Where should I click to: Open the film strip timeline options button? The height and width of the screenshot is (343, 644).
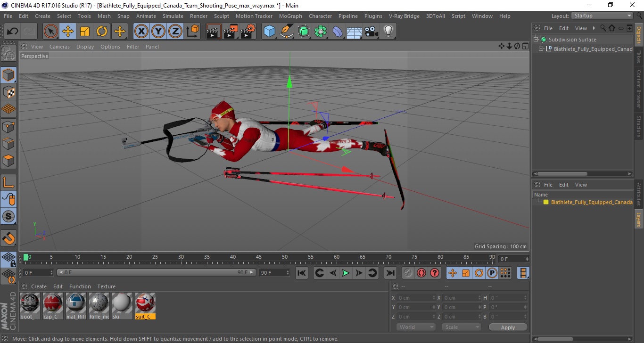click(523, 273)
